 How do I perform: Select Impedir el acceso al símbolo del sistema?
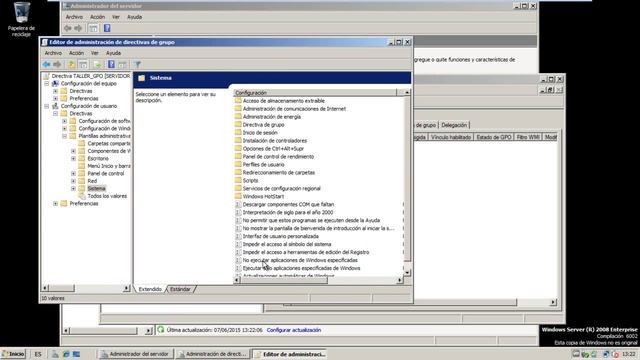pos(287,244)
